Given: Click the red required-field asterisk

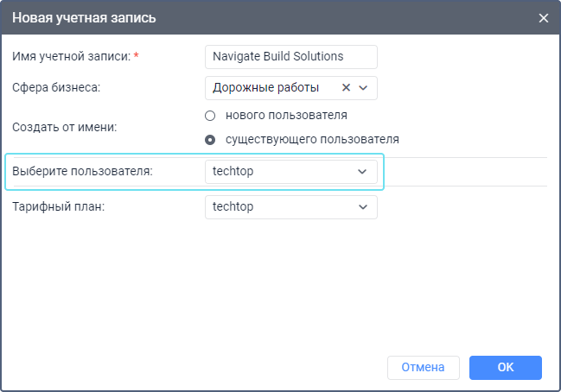Looking at the screenshot, I should point(136,56).
